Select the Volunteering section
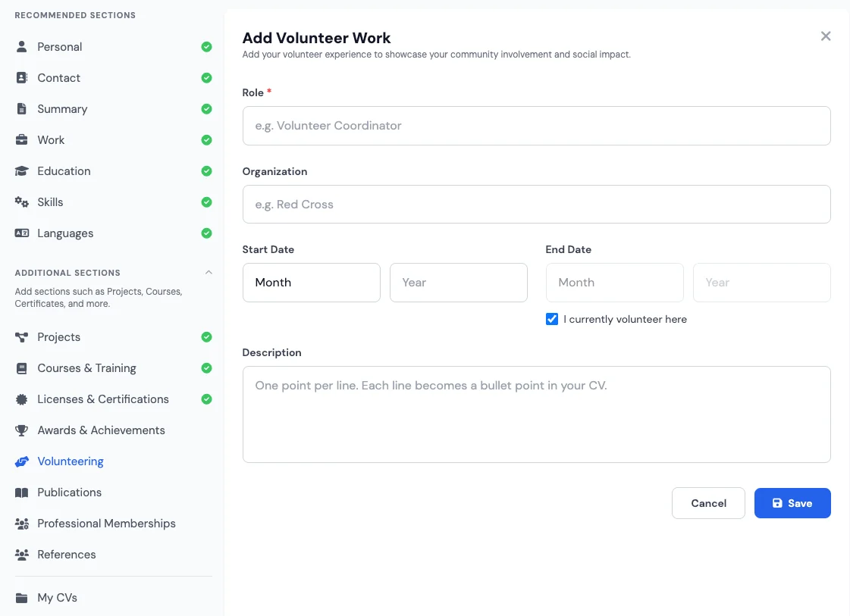The width and height of the screenshot is (850, 616). 113,461
